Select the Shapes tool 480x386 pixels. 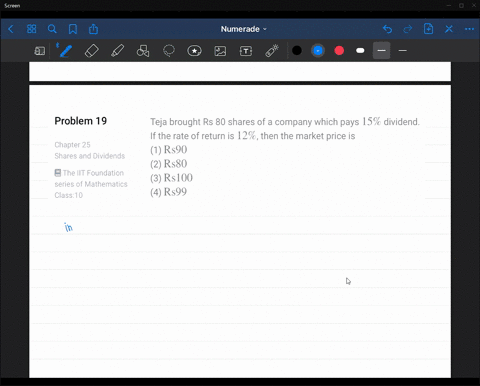[x=143, y=51]
